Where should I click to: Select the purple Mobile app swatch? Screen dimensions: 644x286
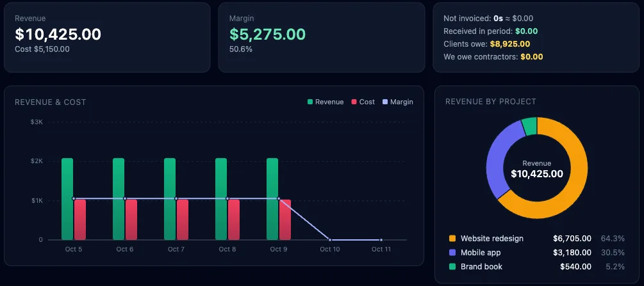pos(452,252)
